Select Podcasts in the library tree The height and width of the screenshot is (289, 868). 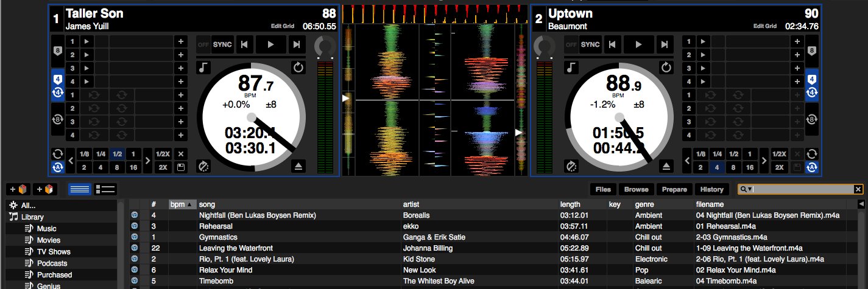tap(52, 263)
